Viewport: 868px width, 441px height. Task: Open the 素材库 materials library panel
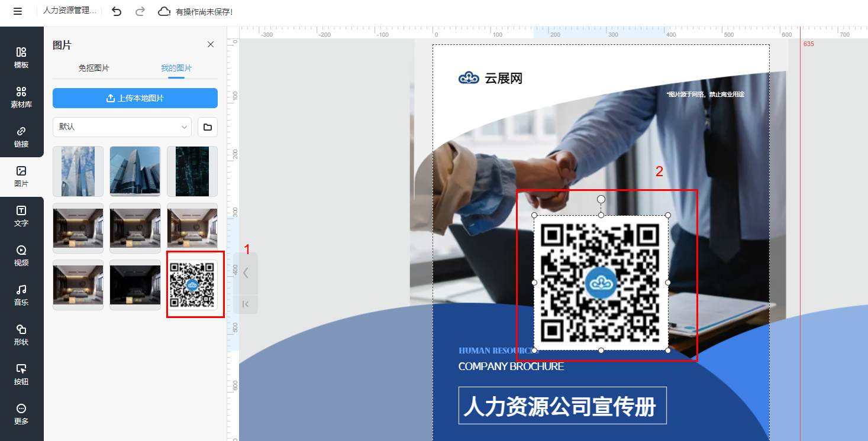point(21,98)
